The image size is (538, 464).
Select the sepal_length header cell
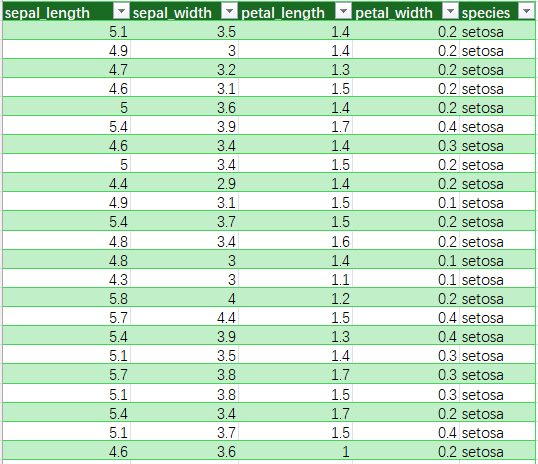click(67, 12)
